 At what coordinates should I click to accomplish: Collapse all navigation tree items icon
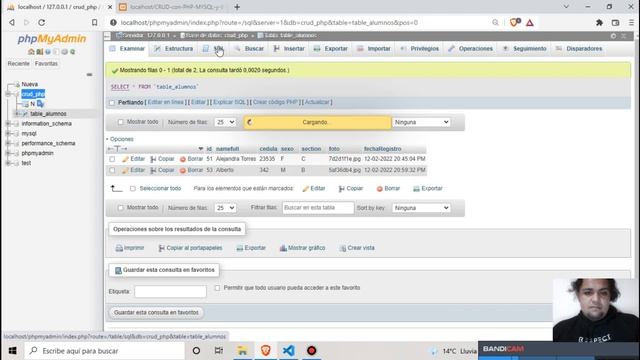89,75
